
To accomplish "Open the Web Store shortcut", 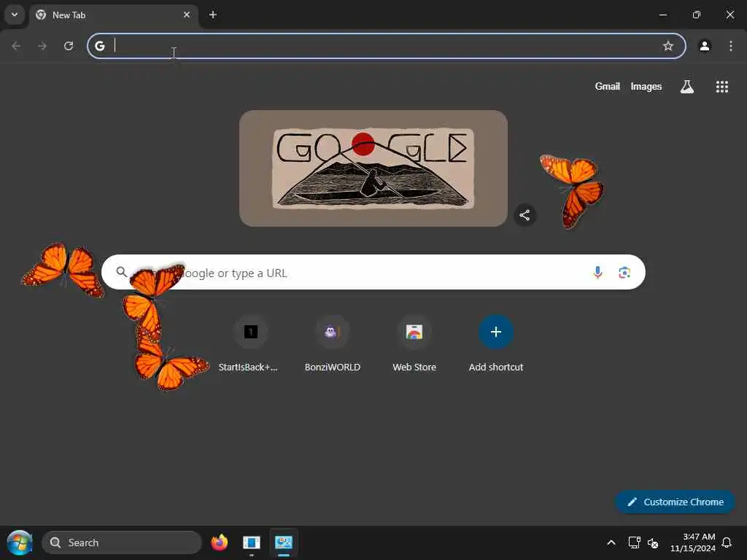I will coord(414,343).
